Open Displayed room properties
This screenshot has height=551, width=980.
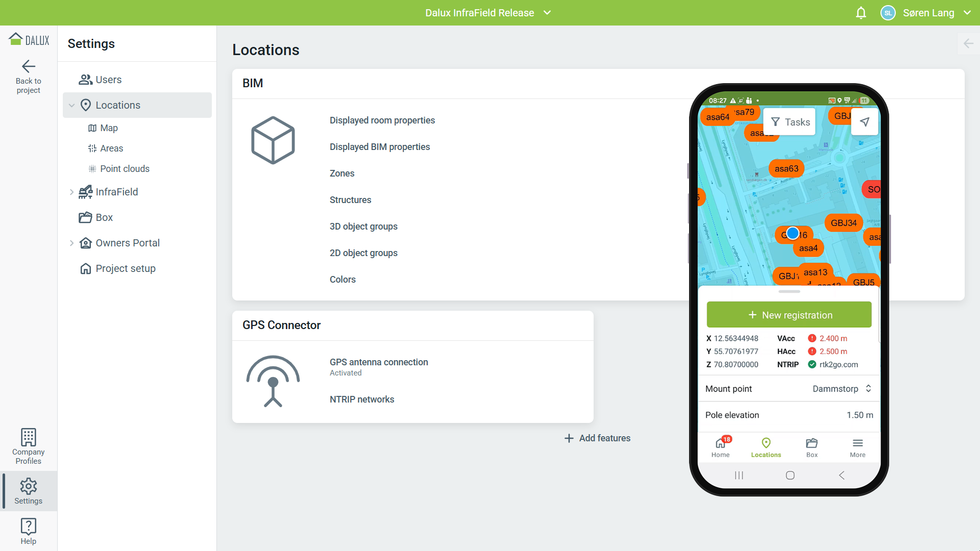[382, 120]
